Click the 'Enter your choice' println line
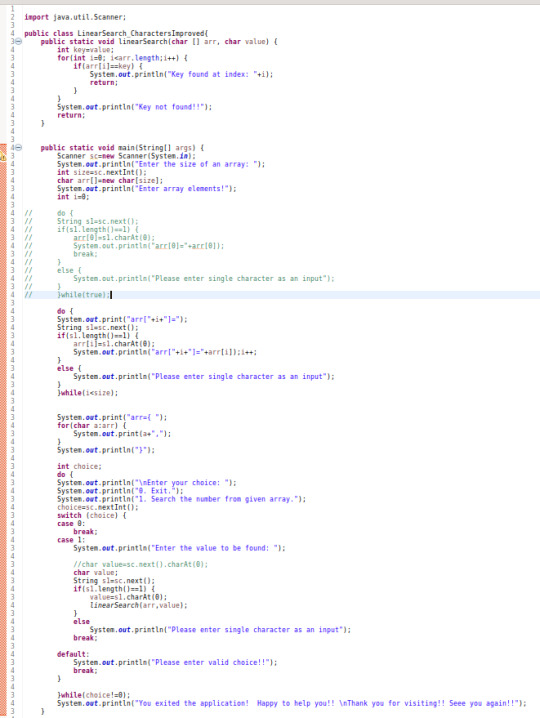Image resolution: width=540 pixels, height=718 pixels. click(147, 483)
